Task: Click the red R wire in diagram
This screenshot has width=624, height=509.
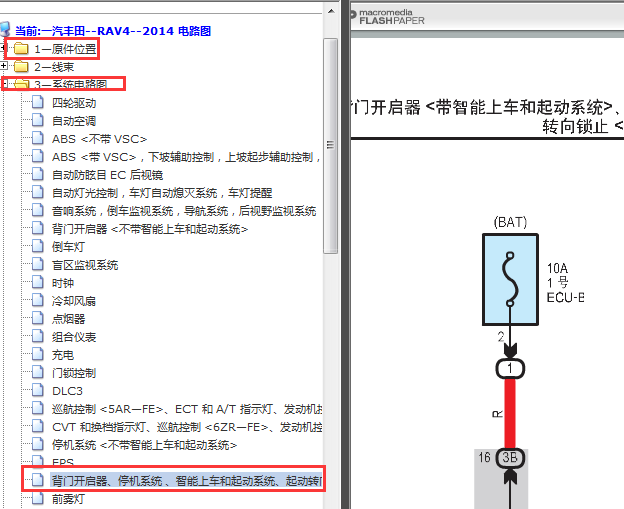Action: pyautogui.click(x=510, y=413)
